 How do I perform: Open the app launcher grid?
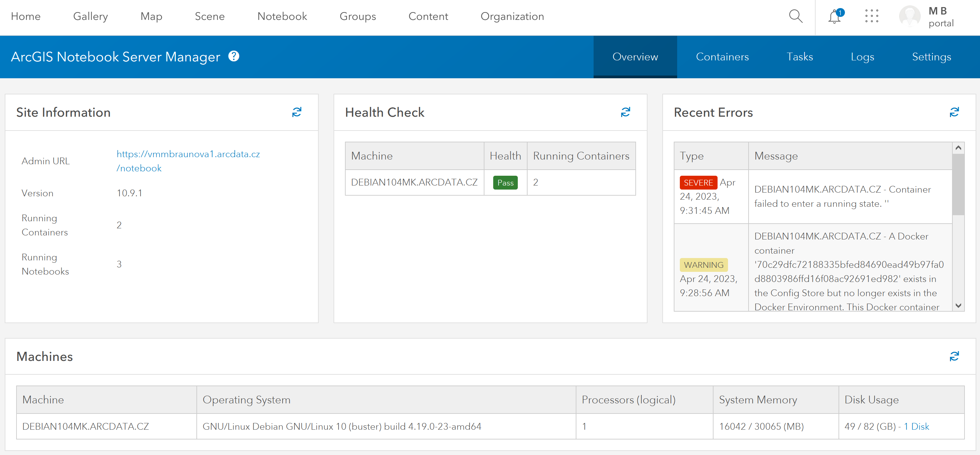(x=871, y=17)
